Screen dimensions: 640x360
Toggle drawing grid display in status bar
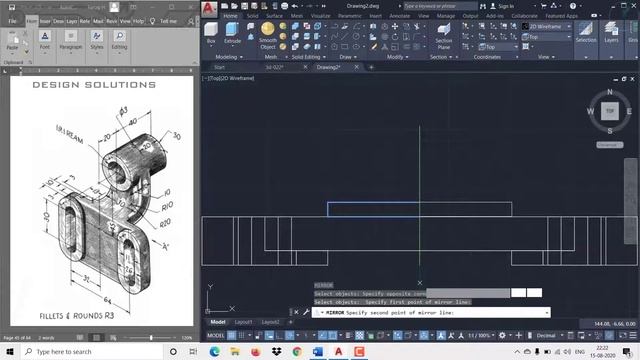[x=231, y=335]
